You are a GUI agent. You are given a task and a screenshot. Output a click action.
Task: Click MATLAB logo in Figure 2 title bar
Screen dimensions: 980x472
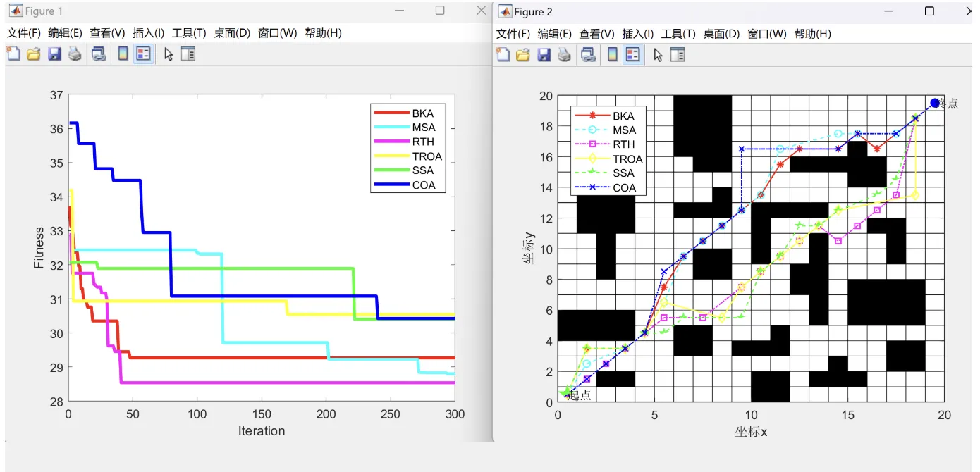[505, 11]
